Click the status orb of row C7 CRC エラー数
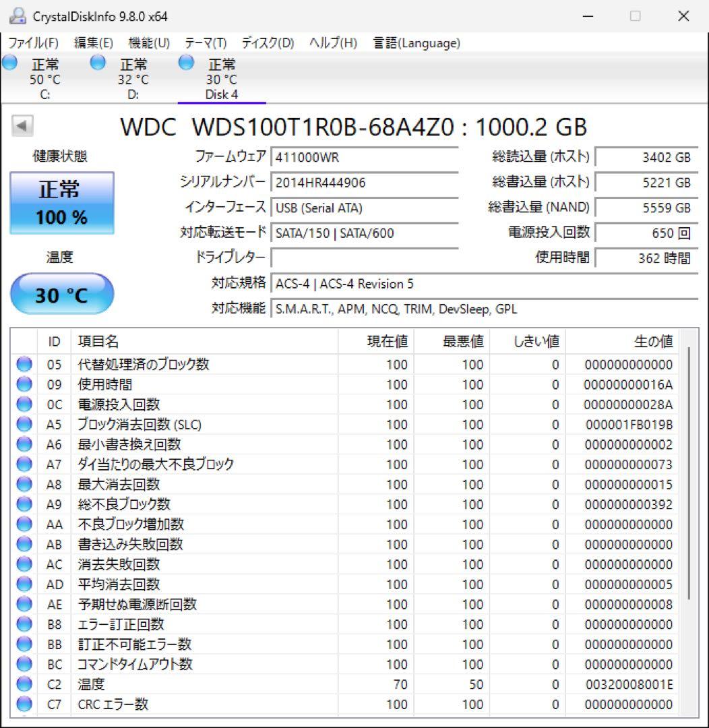Viewport: 709px width, 728px height. 24,704
